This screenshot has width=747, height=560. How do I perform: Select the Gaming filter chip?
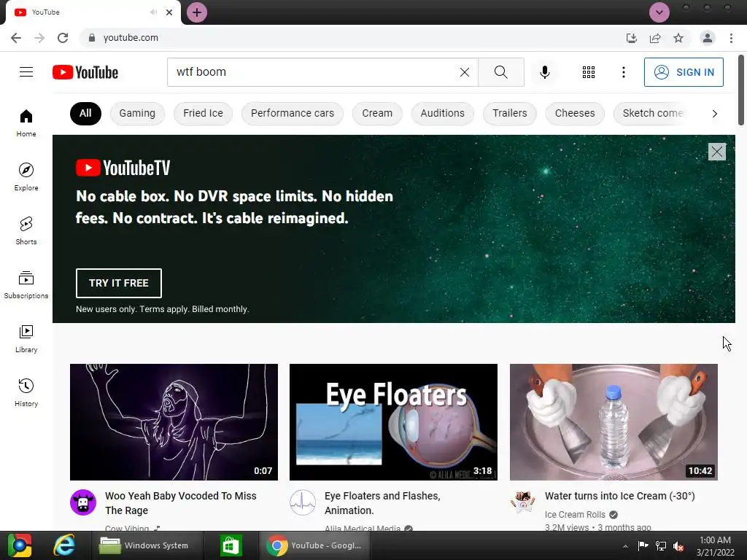click(x=137, y=113)
